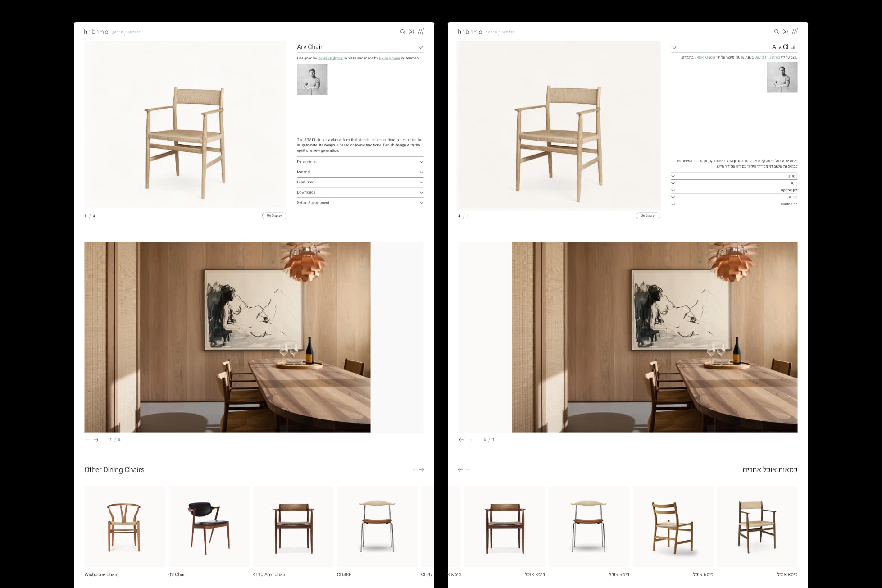Open the triple-slash menu icon on the Hebrew page
Screen dimensions: 882x588
coord(795,32)
